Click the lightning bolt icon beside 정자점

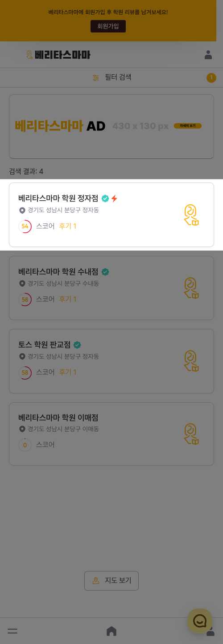[x=114, y=198]
